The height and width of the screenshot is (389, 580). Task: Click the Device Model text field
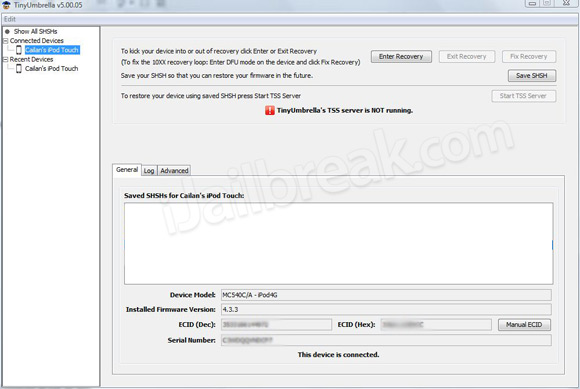pos(386,295)
